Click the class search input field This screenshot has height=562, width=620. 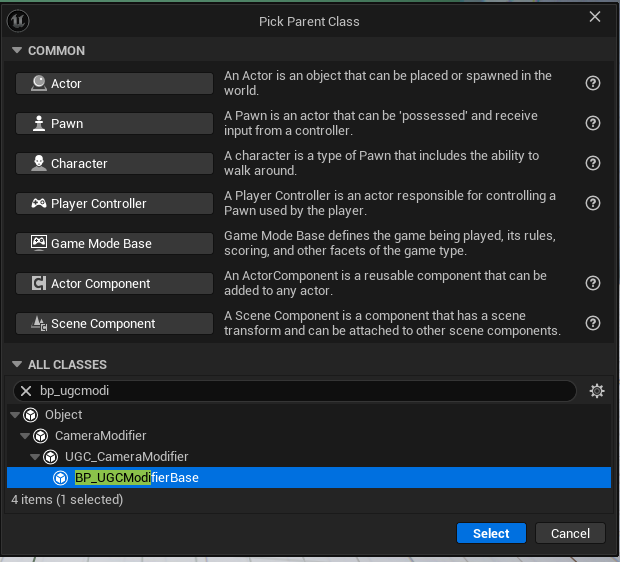tap(300, 391)
